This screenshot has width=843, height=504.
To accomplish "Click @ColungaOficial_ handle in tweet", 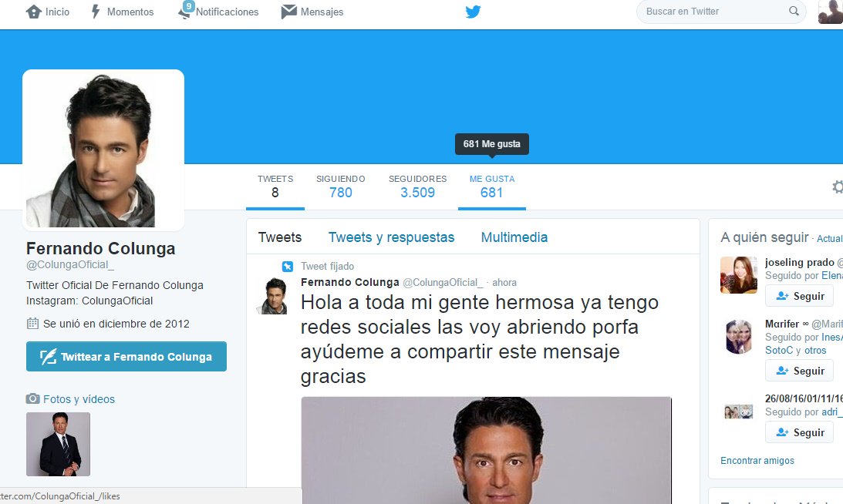I will coord(443,282).
